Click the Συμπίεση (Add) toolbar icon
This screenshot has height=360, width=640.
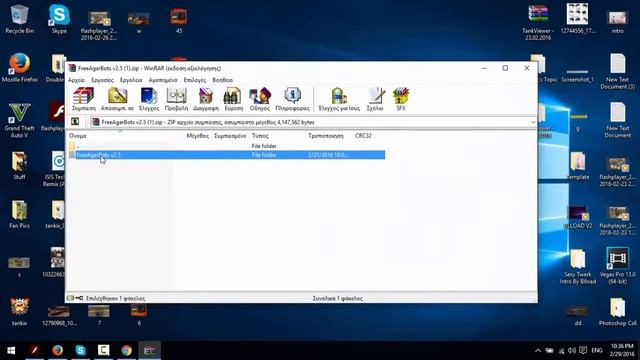(x=84, y=99)
